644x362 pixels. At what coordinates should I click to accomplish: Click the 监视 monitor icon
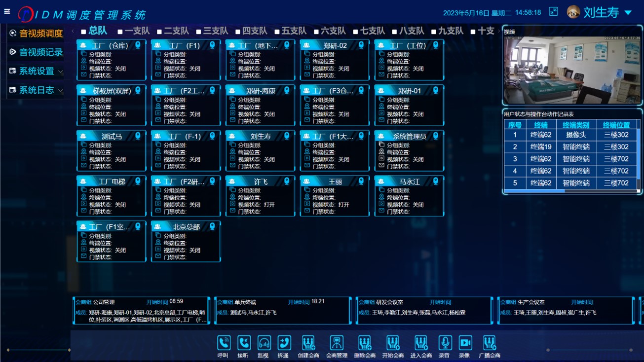[x=264, y=343]
